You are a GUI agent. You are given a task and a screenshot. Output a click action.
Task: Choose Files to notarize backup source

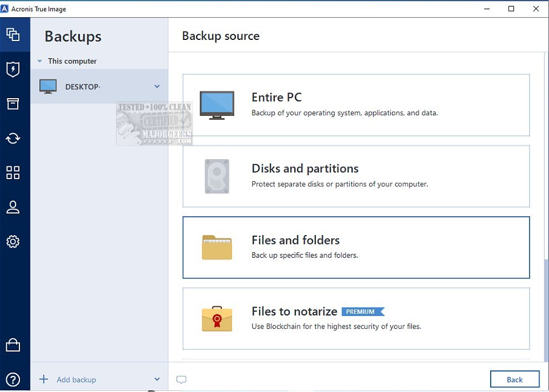click(x=356, y=319)
